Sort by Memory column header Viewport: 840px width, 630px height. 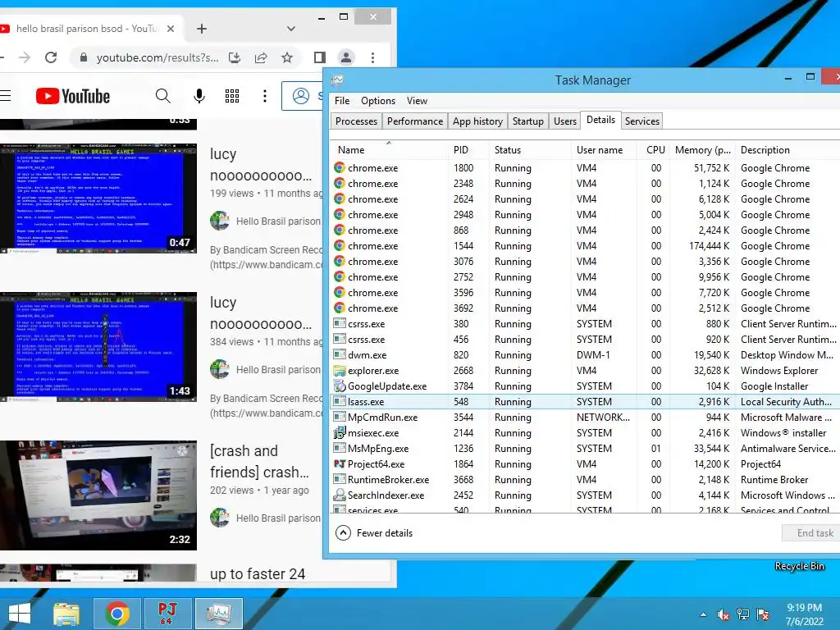[x=703, y=150]
